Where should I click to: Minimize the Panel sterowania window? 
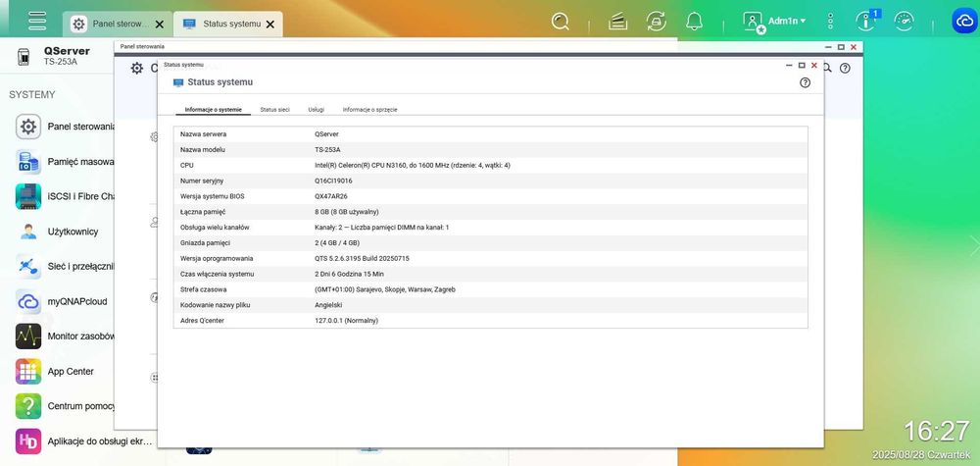[x=829, y=47]
